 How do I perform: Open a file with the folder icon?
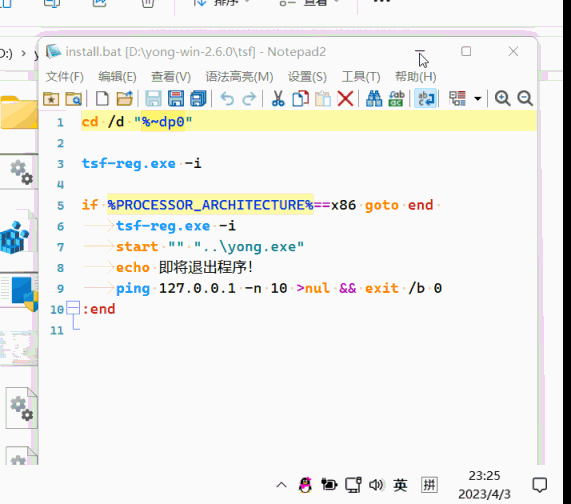(125, 99)
